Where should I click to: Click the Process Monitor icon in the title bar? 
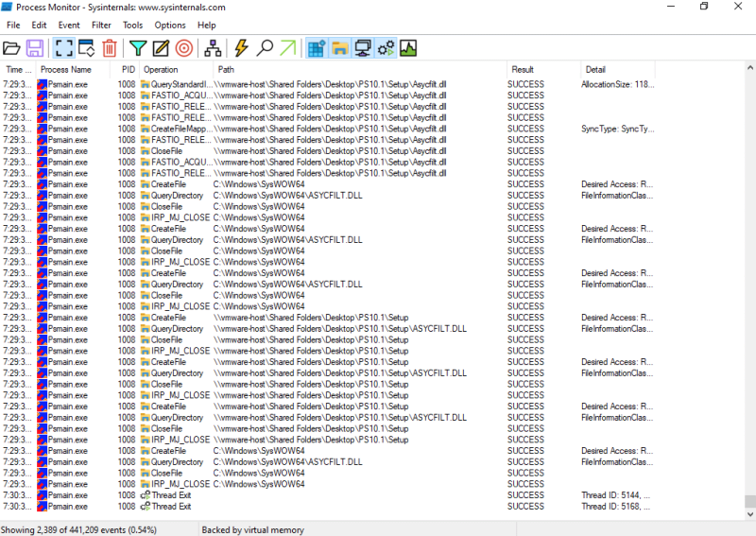tap(7, 7)
